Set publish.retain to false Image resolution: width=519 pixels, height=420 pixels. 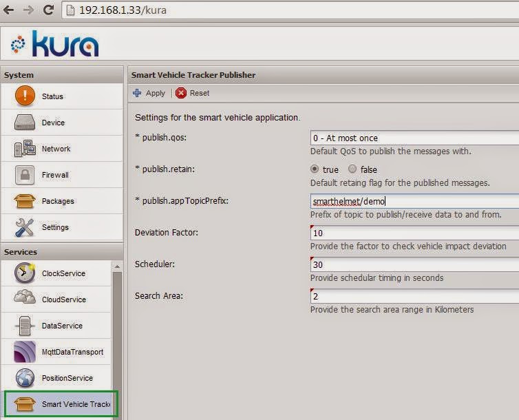tap(352, 169)
